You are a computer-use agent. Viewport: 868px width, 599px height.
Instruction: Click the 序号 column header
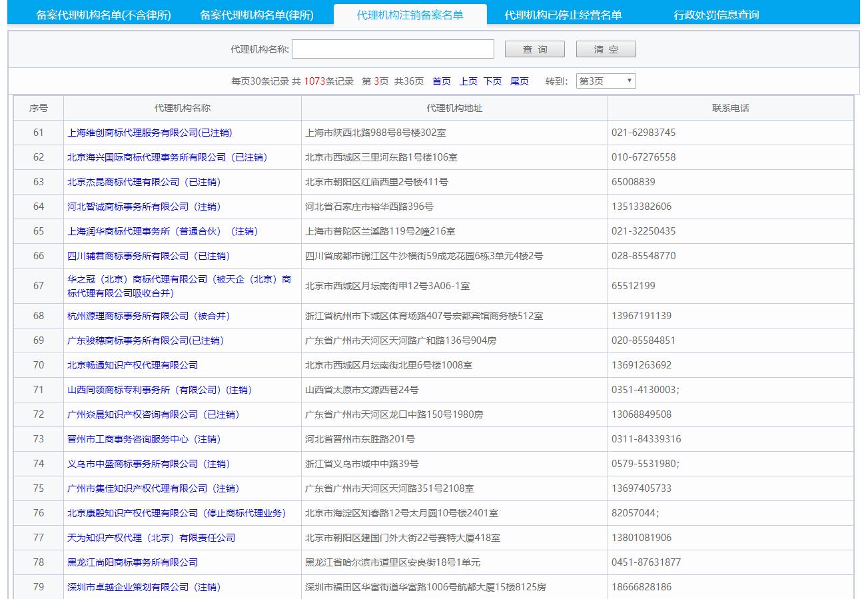tap(39, 108)
